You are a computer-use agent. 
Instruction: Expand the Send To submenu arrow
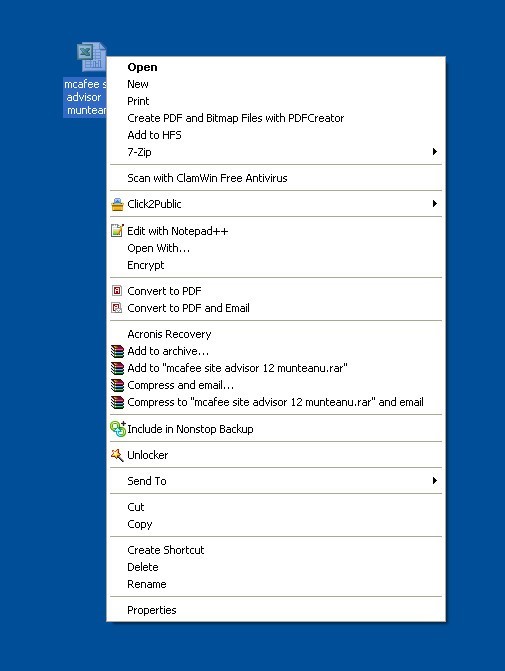[434, 481]
